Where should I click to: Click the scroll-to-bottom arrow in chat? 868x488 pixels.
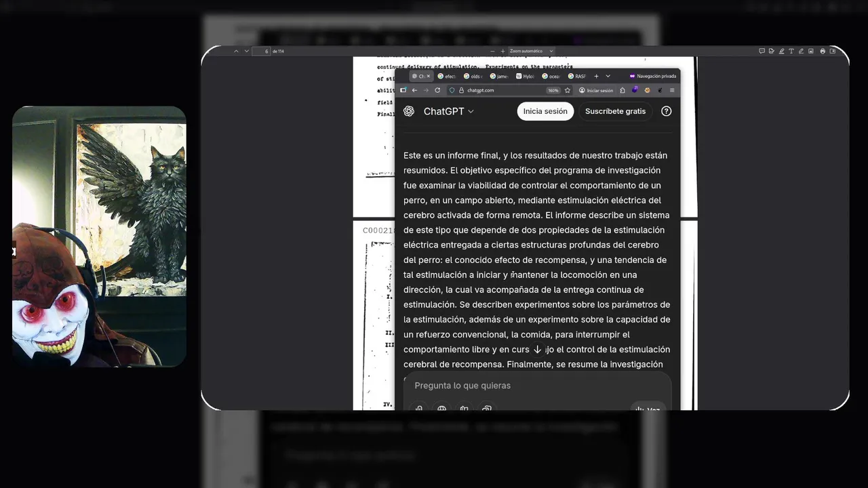(x=538, y=350)
